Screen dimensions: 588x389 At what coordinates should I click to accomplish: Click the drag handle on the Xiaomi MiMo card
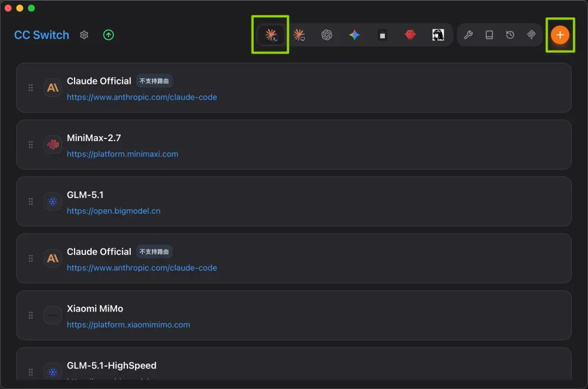pyautogui.click(x=30, y=315)
